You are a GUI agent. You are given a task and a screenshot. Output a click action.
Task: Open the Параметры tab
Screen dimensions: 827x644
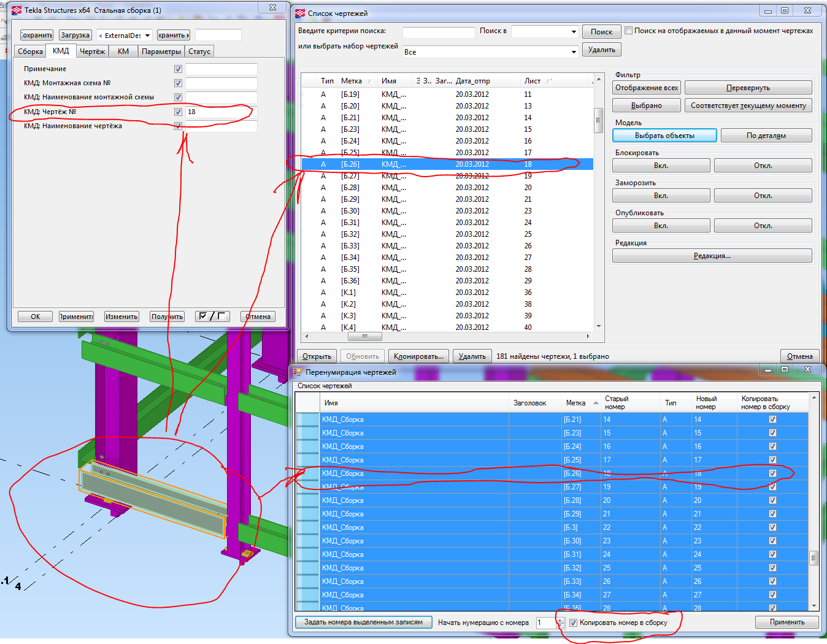click(161, 52)
